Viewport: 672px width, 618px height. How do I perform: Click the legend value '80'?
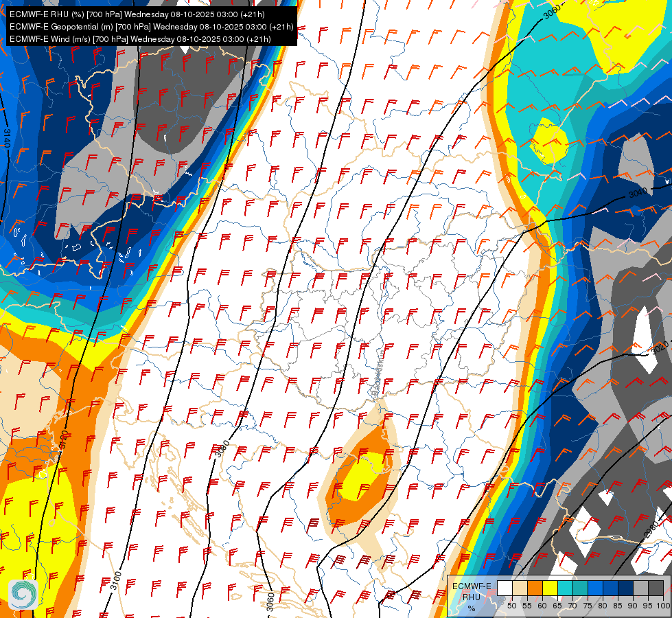[603, 606]
